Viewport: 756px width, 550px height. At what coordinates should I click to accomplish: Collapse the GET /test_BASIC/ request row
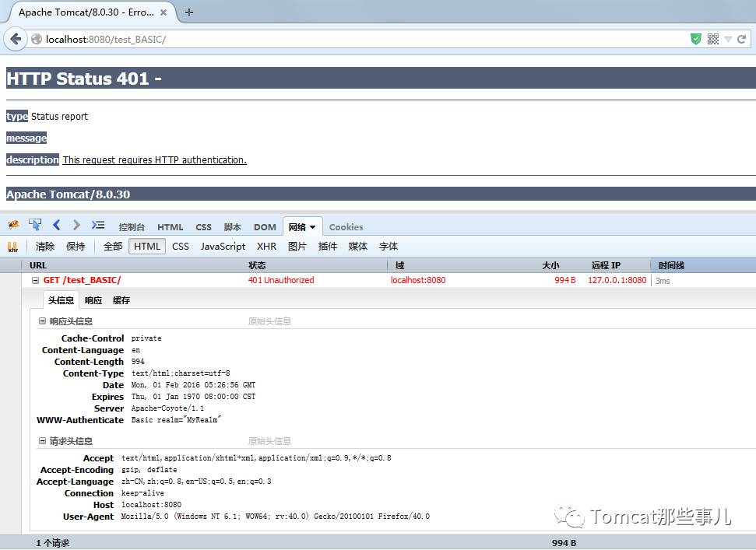pos(35,280)
